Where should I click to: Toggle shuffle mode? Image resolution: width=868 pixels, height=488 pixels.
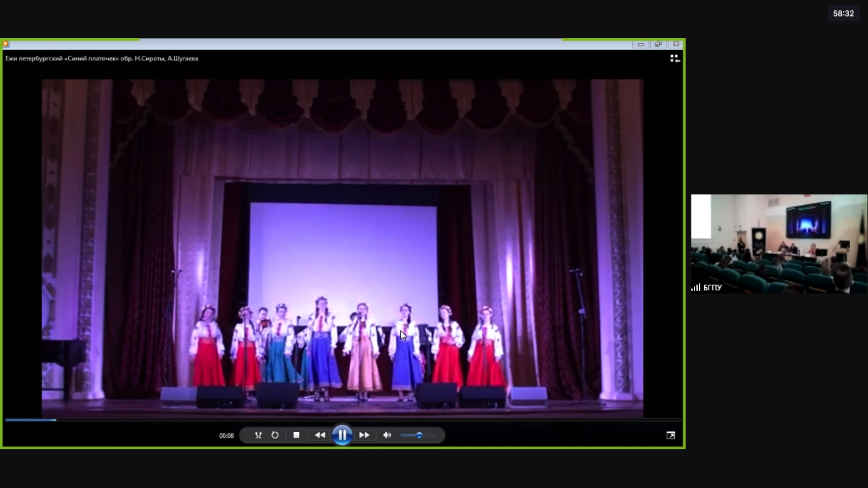[x=258, y=435]
